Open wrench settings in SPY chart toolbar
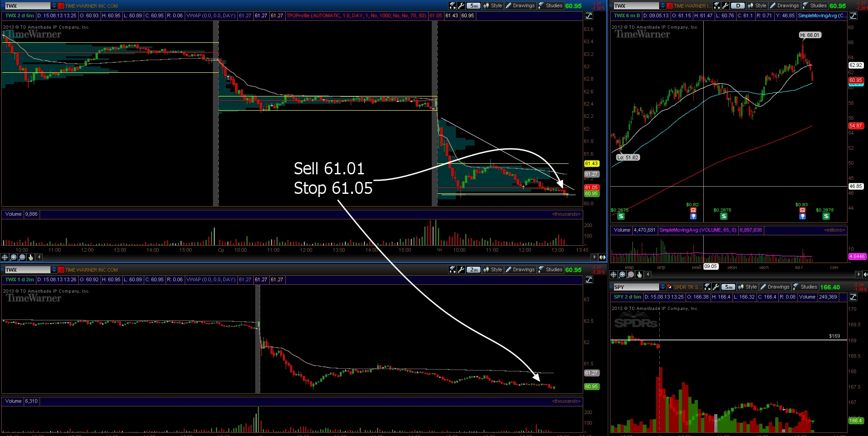The height and width of the screenshot is (436, 868). (x=716, y=287)
